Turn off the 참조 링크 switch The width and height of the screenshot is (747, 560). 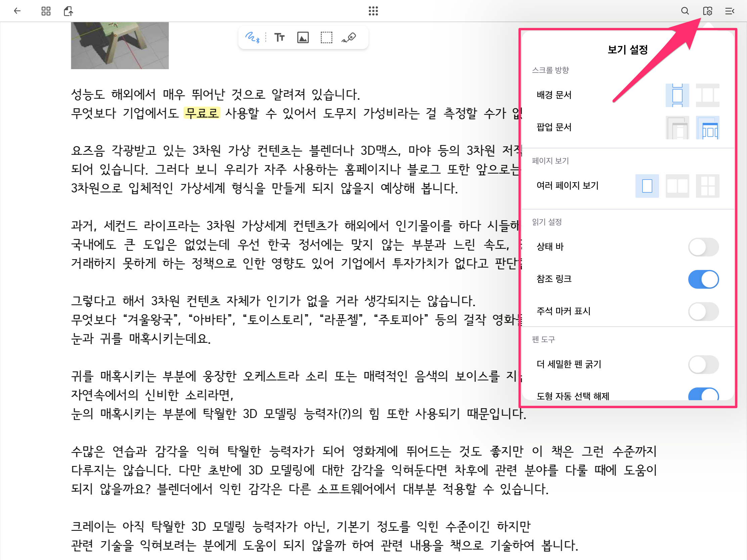click(x=703, y=279)
